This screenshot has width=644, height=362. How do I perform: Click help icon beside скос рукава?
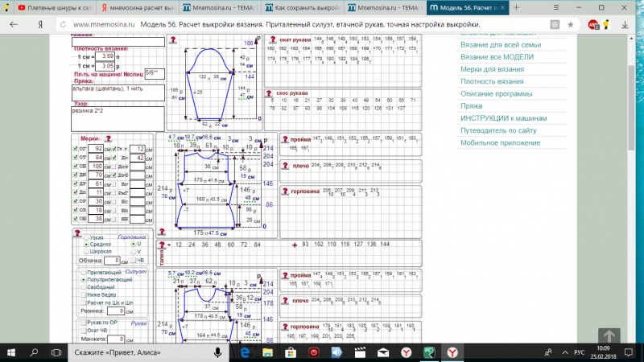tap(284, 93)
